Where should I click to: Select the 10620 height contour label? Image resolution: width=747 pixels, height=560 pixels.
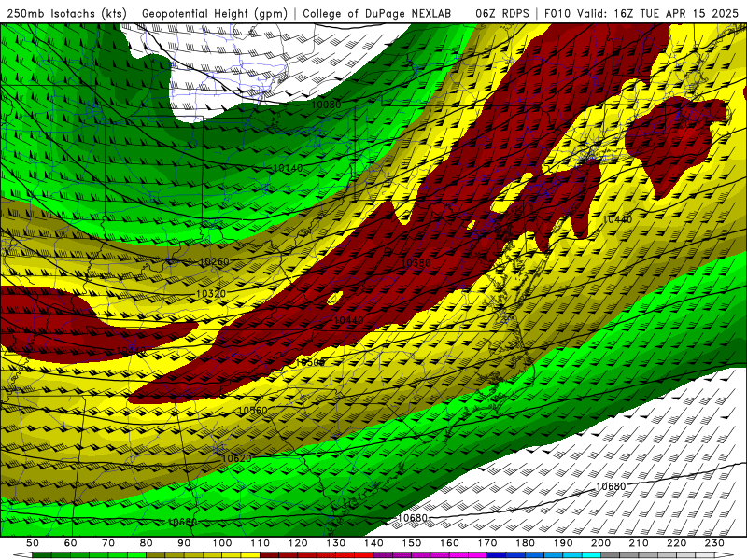tap(237, 458)
